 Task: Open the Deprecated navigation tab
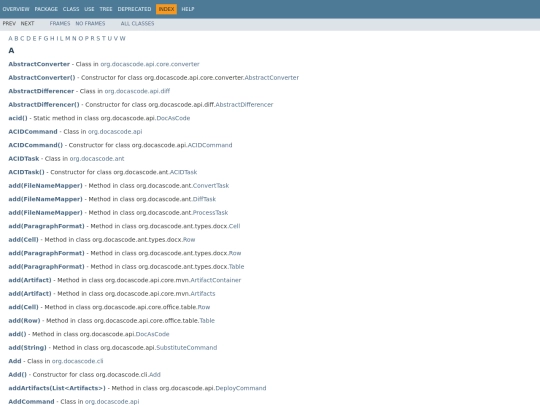pos(134,9)
